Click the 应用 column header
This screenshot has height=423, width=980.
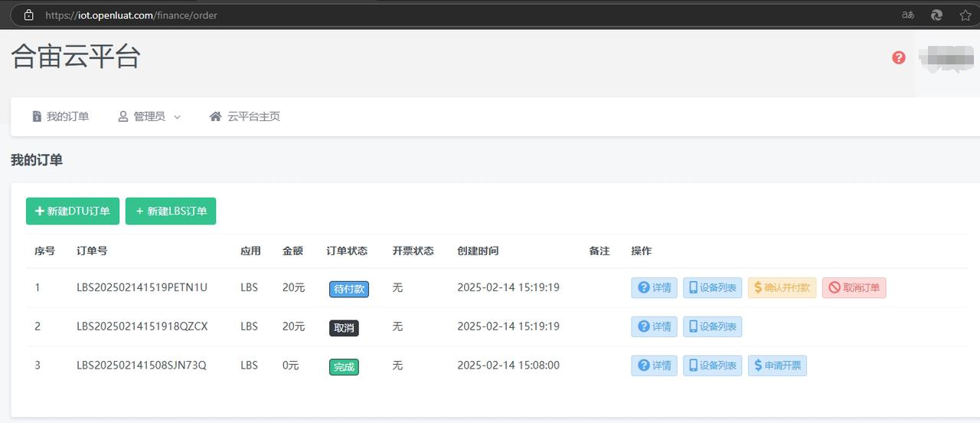click(250, 251)
